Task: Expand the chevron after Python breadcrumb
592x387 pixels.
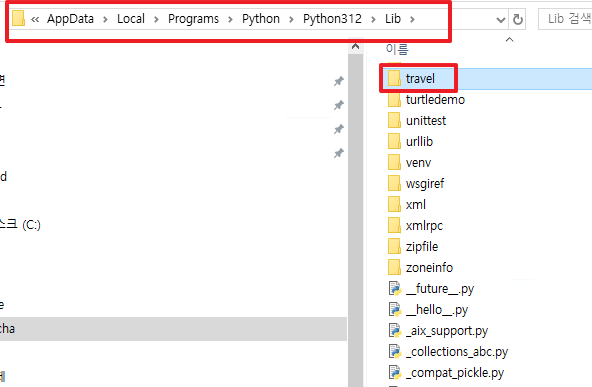Action: [x=291, y=19]
